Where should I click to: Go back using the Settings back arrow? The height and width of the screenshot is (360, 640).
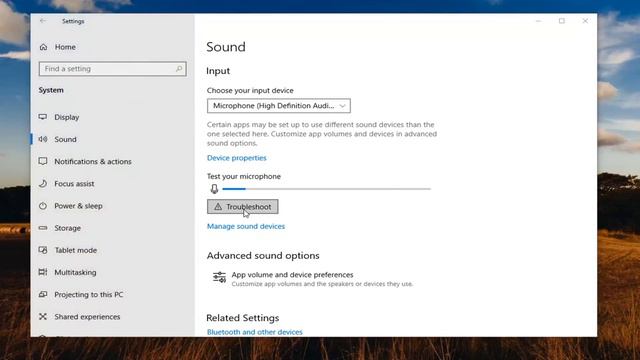[x=43, y=21]
